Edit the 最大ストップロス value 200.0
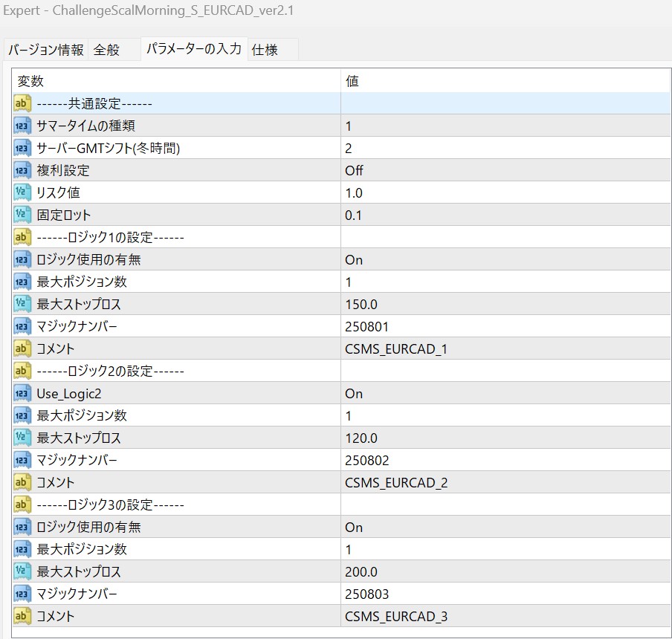Viewport: 672px width, 639px height. coord(361,571)
